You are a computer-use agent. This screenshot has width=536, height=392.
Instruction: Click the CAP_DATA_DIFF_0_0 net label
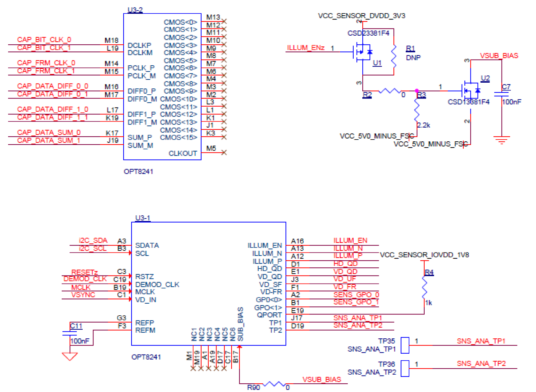coord(53,86)
